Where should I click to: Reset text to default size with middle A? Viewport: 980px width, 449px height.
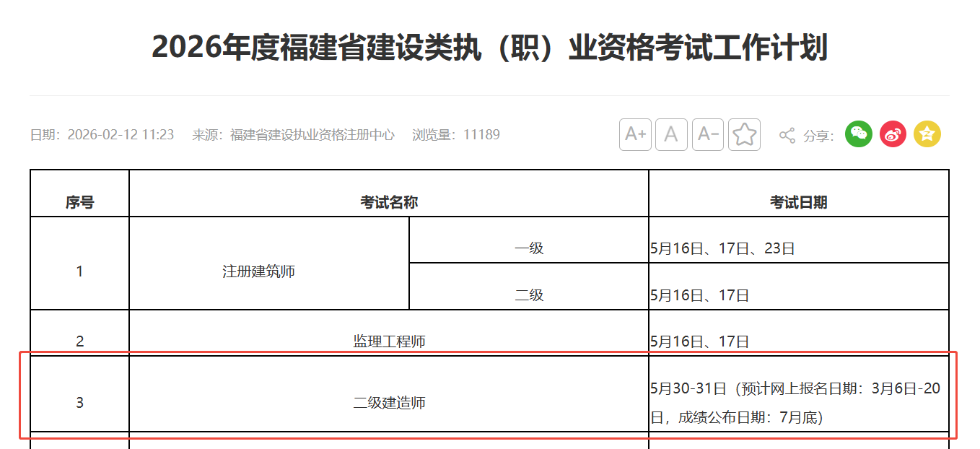tap(671, 135)
